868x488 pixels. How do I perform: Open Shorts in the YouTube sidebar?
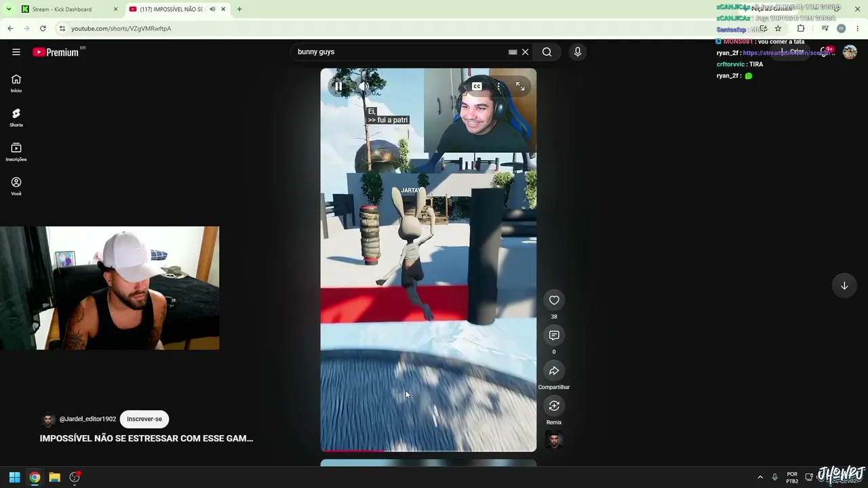tap(16, 118)
